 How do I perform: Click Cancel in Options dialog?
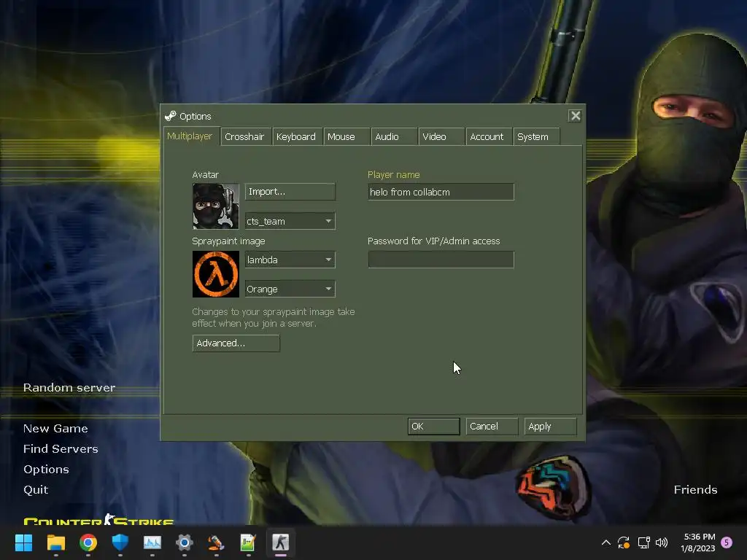tap(492, 426)
